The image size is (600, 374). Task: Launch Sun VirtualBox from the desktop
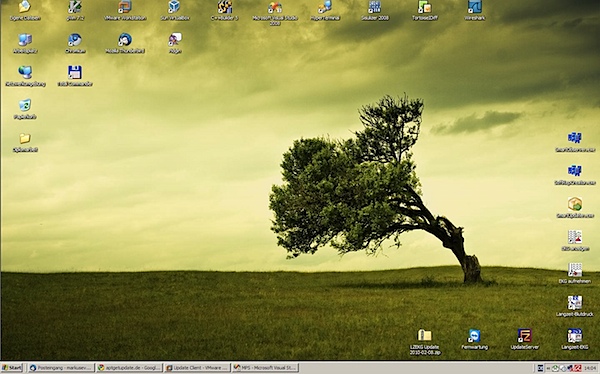pyautogui.click(x=174, y=10)
